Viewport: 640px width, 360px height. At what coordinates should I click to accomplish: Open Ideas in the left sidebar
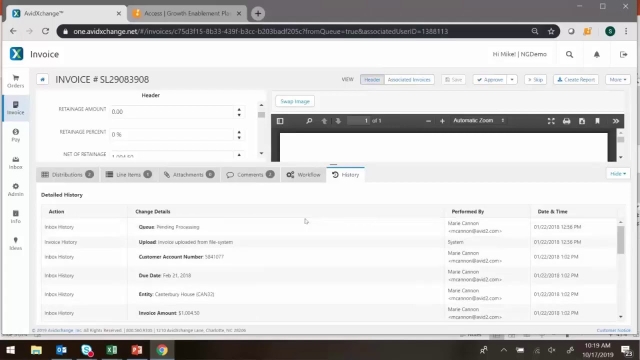16,244
